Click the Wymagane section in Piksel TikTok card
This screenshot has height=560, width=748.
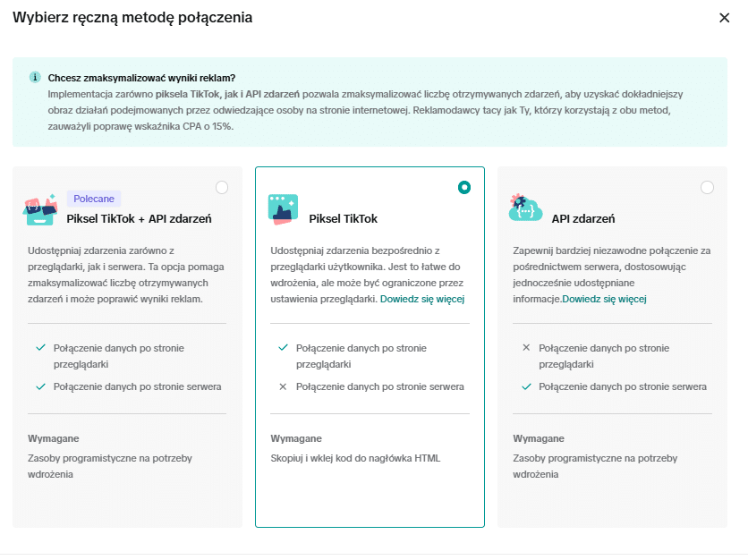tap(296, 438)
